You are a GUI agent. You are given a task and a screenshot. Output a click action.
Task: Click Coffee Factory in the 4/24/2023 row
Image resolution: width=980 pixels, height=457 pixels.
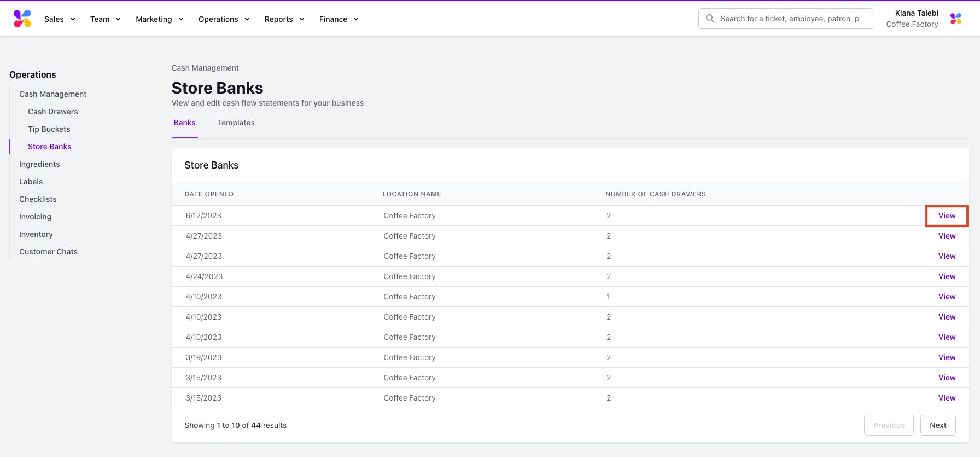point(410,276)
